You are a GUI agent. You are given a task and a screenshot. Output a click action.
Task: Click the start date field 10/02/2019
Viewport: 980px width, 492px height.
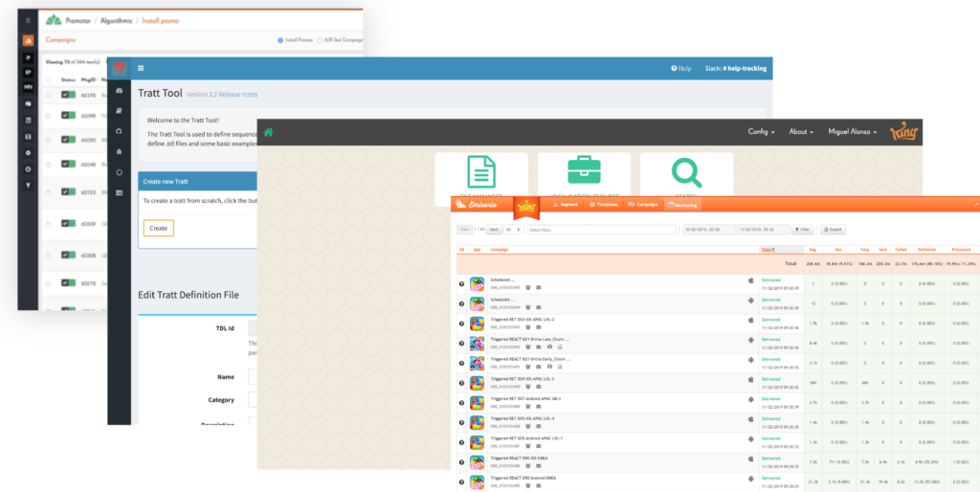click(709, 230)
